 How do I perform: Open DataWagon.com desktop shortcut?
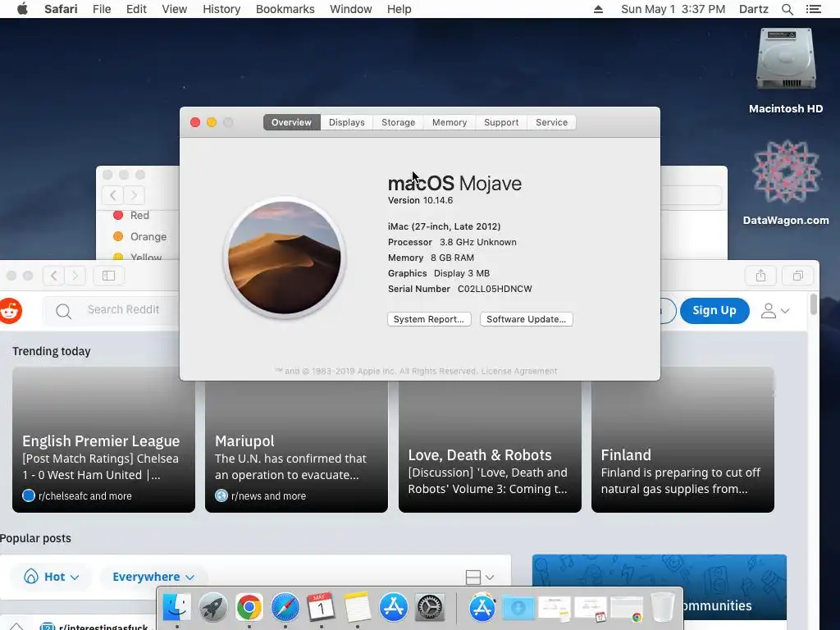click(786, 183)
